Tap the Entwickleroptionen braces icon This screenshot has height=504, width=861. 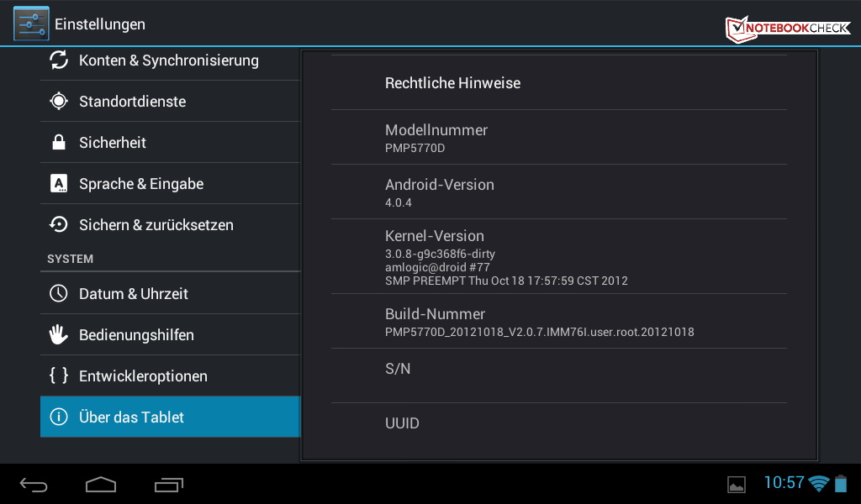59,376
